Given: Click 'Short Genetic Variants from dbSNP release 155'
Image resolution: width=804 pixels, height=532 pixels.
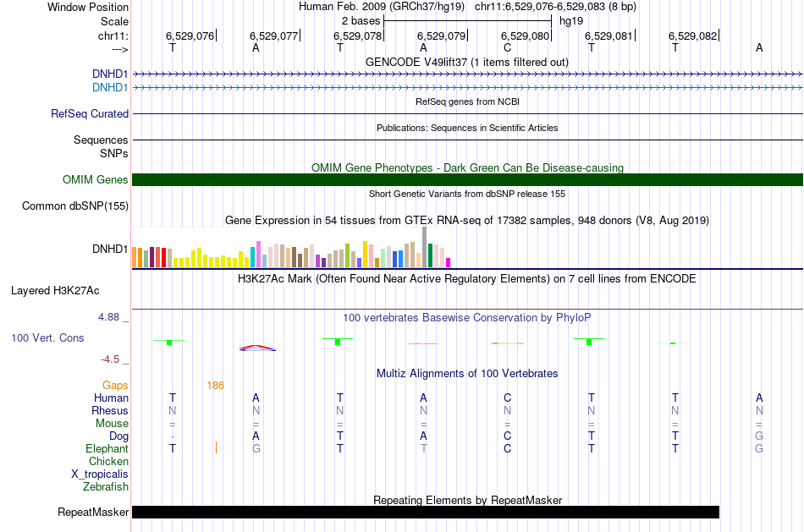Looking at the screenshot, I should 467,194.
